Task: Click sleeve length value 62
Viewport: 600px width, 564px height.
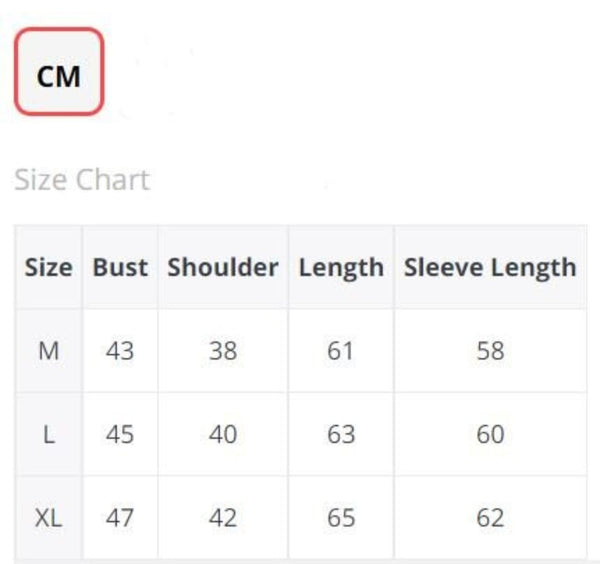Action: coord(490,518)
